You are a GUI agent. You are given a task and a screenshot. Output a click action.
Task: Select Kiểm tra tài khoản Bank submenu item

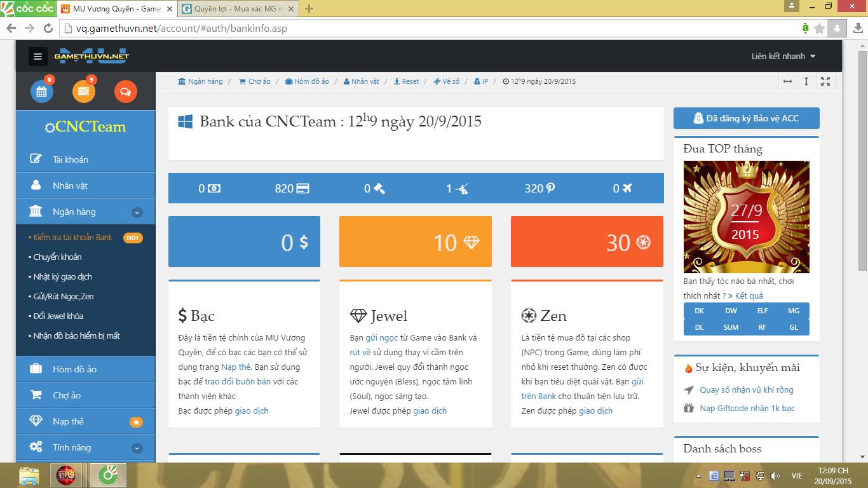point(72,237)
